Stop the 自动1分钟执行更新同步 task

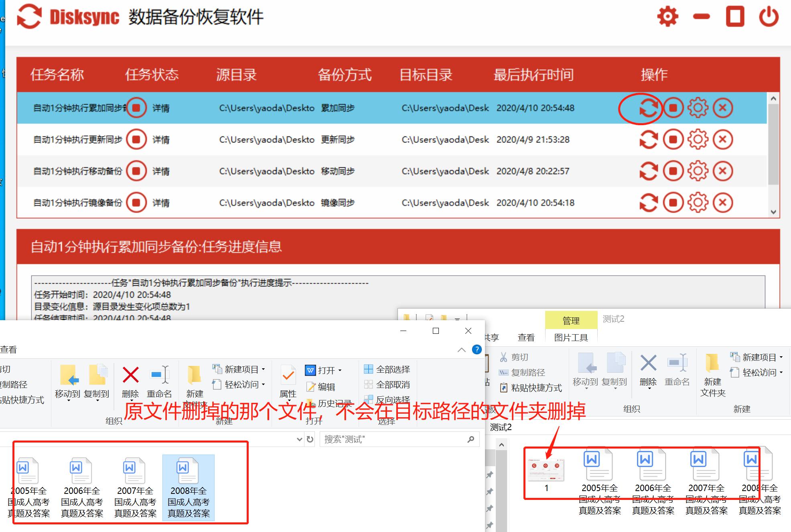point(673,139)
